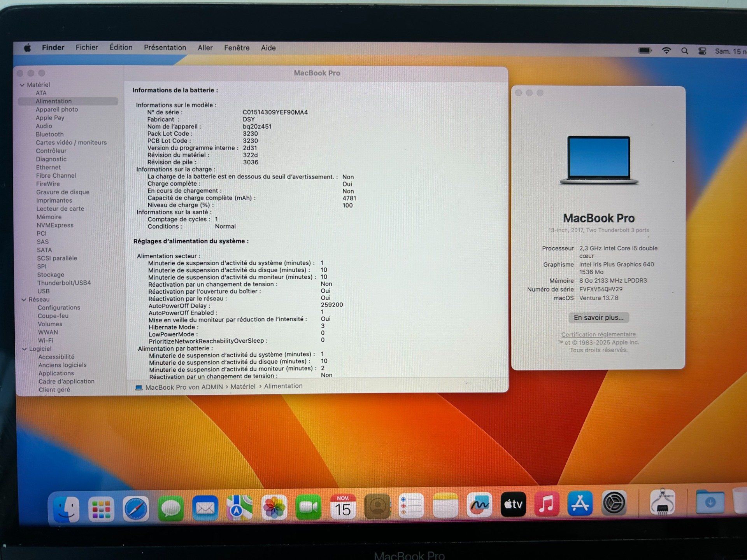Open Control Center in menu bar
747x560 pixels.
pyautogui.click(x=702, y=51)
